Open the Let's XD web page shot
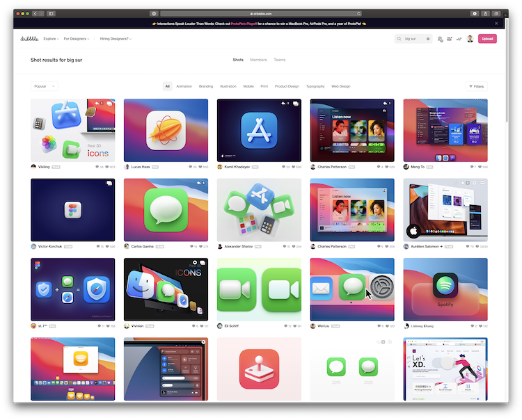Screen dimensions: 522x420 point(445,369)
